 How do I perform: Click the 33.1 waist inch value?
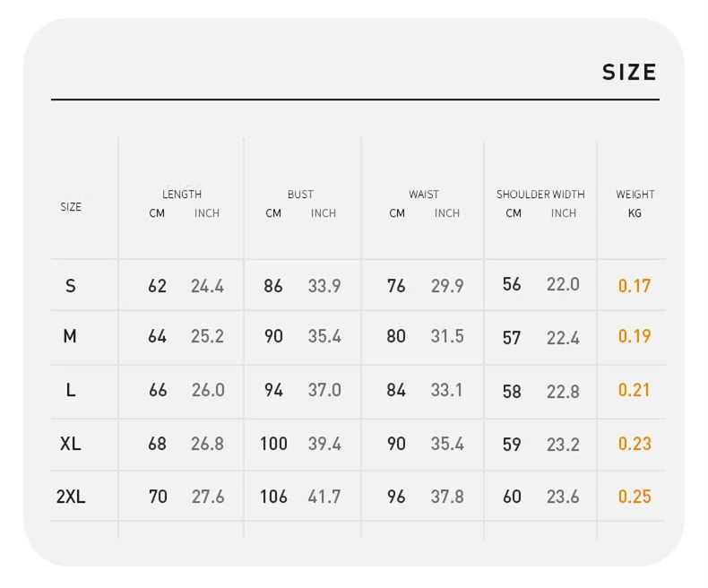tap(447, 390)
